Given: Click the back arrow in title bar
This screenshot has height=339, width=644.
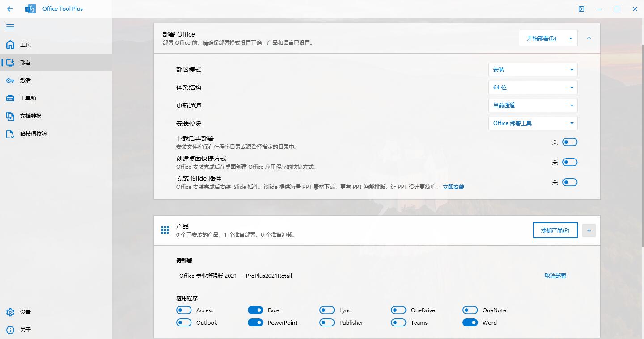Looking at the screenshot, I should [10, 9].
